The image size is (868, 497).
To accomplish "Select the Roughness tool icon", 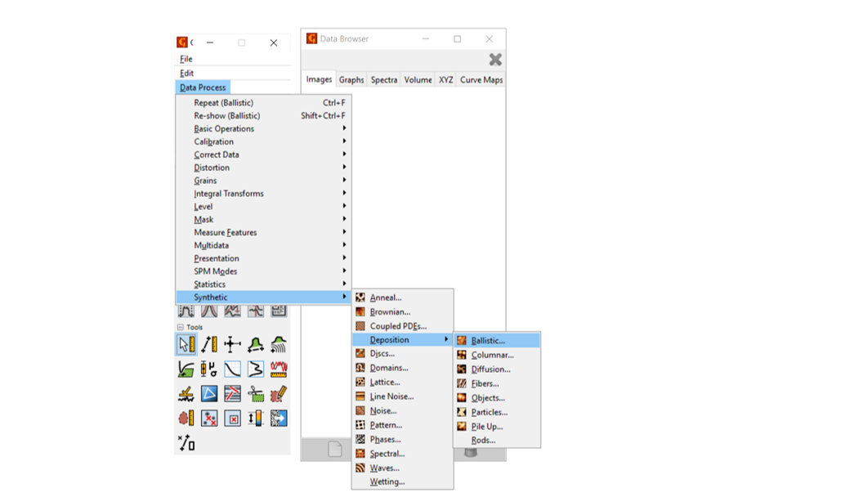I will pyautogui.click(x=279, y=369).
